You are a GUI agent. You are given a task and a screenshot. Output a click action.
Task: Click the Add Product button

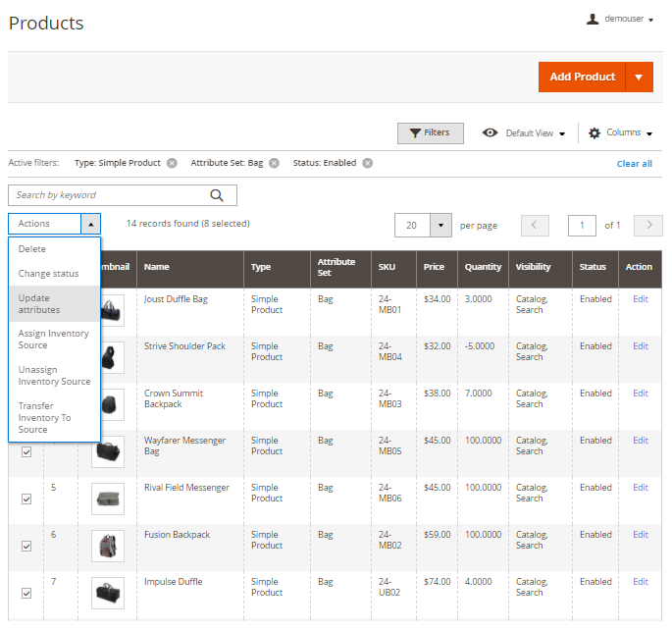(x=582, y=77)
